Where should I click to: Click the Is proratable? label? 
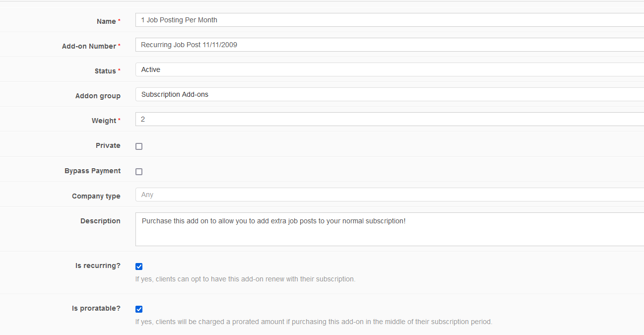(x=96, y=308)
